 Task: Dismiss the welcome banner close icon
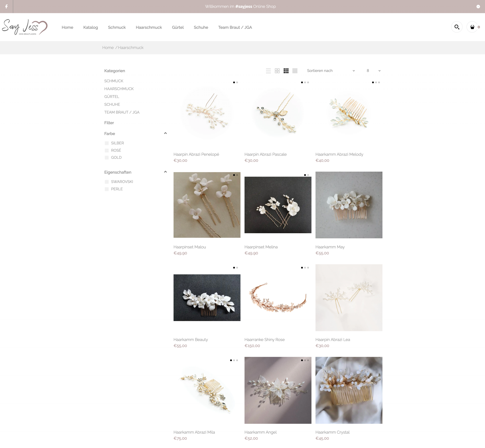point(478,7)
